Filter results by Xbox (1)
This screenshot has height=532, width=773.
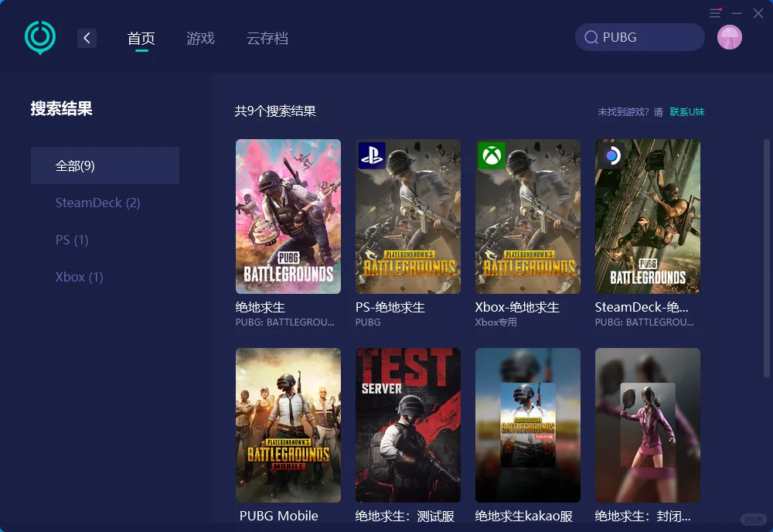pyautogui.click(x=80, y=277)
